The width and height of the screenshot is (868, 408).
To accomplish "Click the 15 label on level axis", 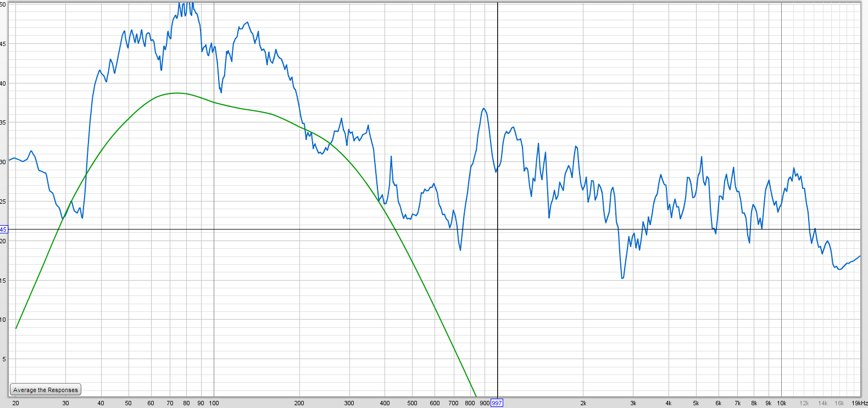I will [3, 281].
